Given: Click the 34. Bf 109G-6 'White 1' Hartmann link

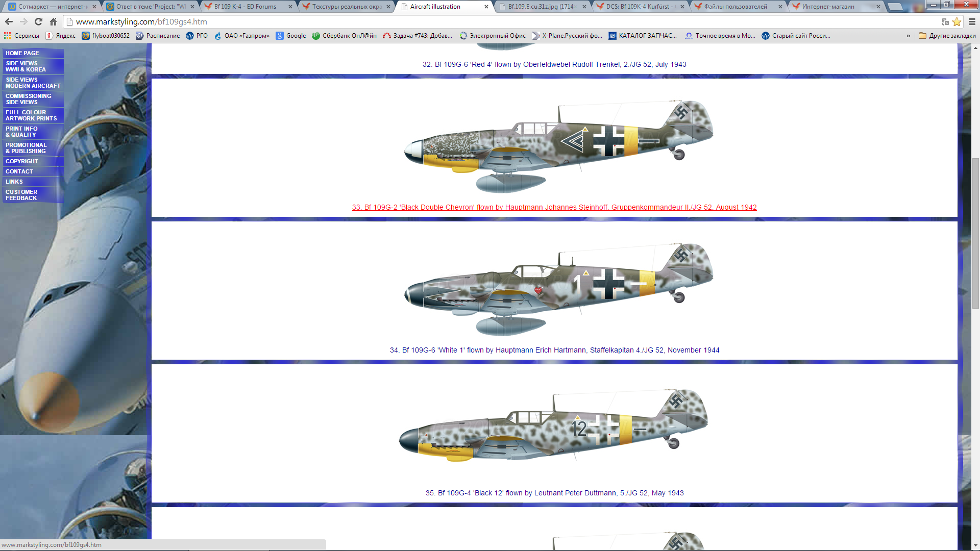Looking at the screenshot, I should click(x=554, y=350).
